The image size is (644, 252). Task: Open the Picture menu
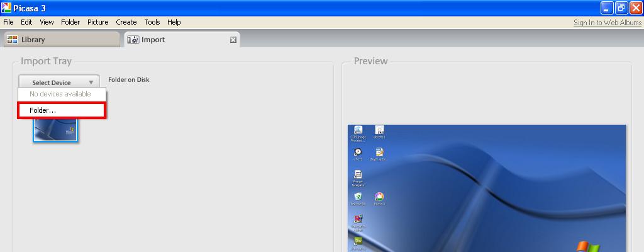[97, 22]
